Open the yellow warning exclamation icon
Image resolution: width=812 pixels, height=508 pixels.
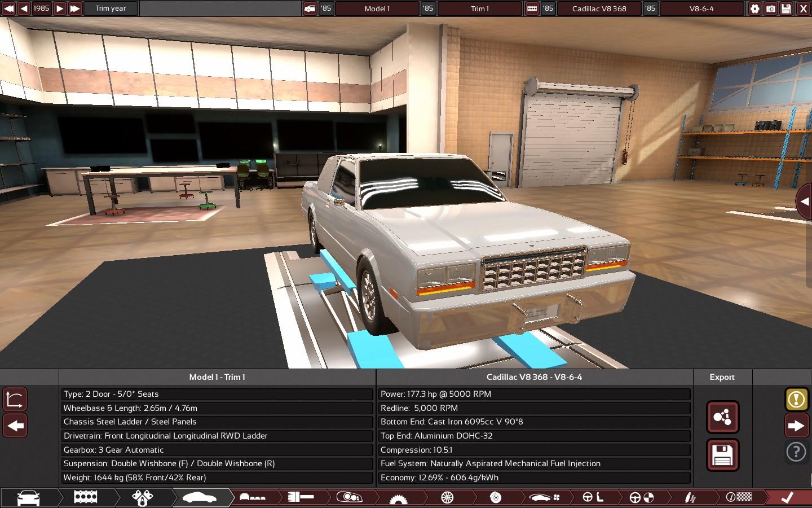(x=796, y=399)
